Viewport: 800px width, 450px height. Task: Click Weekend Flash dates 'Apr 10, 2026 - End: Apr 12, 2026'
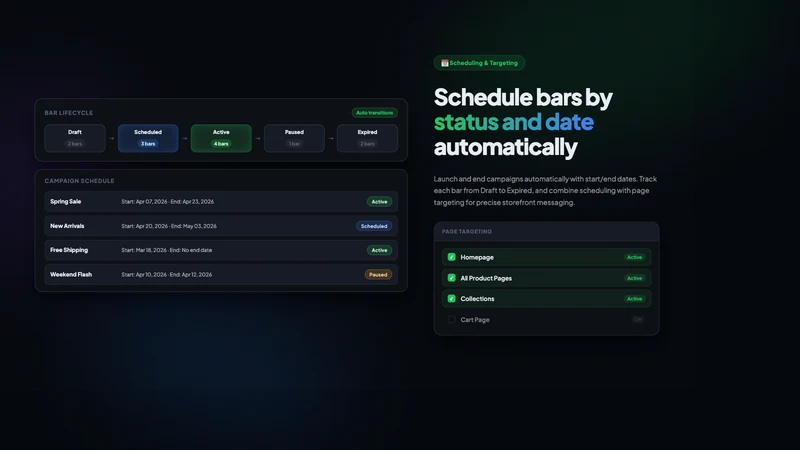coord(166,274)
